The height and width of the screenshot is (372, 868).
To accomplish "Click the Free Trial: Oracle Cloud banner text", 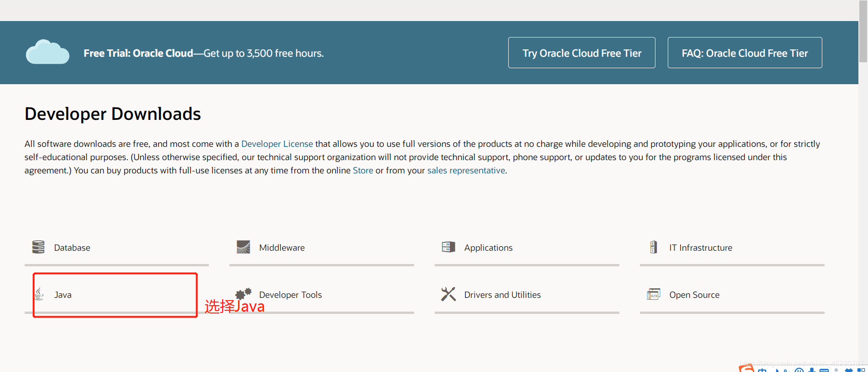I will [203, 53].
